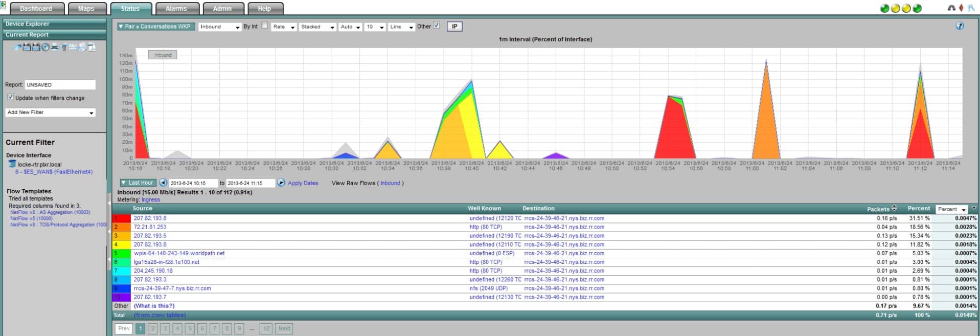Expand the Device Explorer panel
The height and width of the screenshot is (336, 980).
[x=54, y=24]
